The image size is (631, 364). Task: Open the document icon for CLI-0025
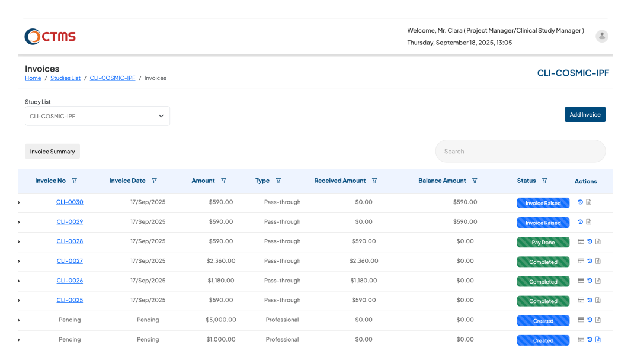598,300
